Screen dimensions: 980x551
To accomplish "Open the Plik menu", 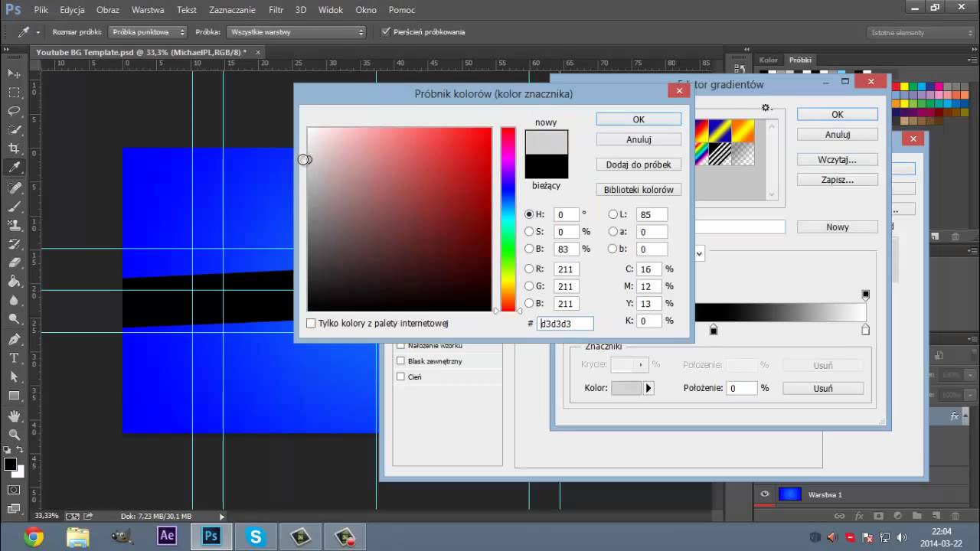I will coord(41,10).
